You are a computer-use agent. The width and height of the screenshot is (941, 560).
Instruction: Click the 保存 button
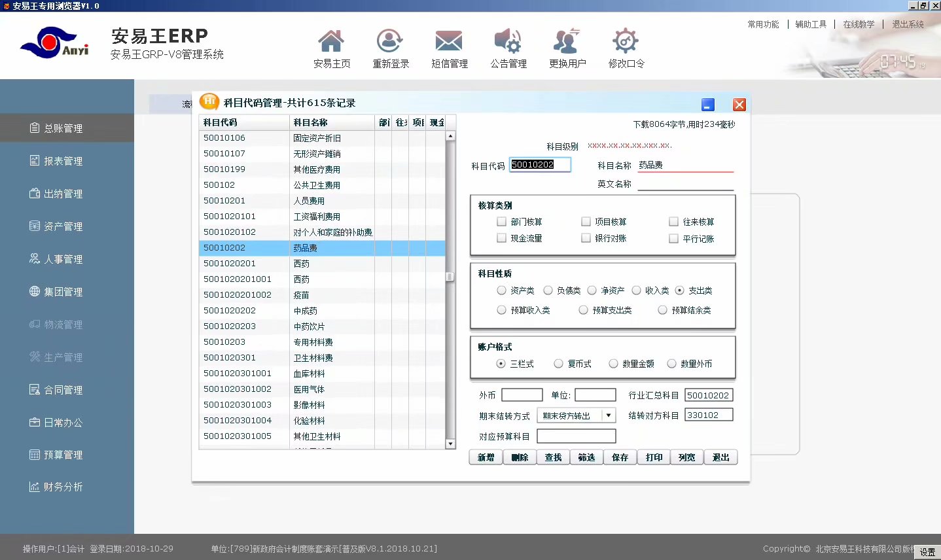[620, 457]
